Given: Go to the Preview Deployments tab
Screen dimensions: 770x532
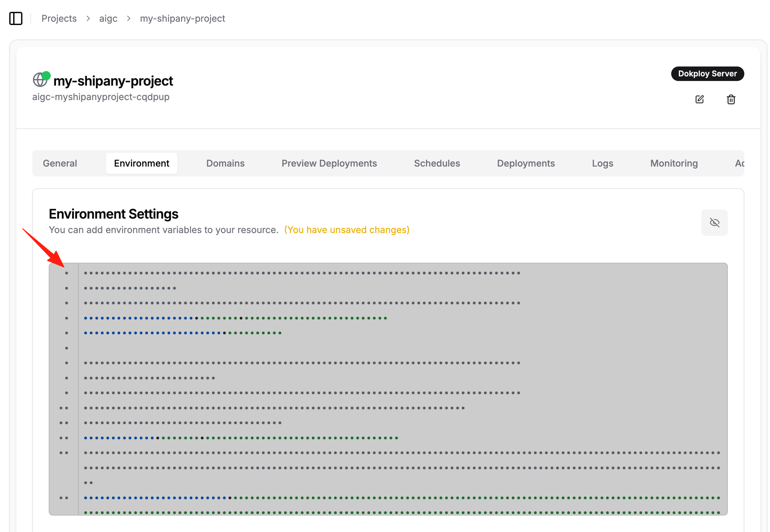Looking at the screenshot, I should click(x=329, y=163).
